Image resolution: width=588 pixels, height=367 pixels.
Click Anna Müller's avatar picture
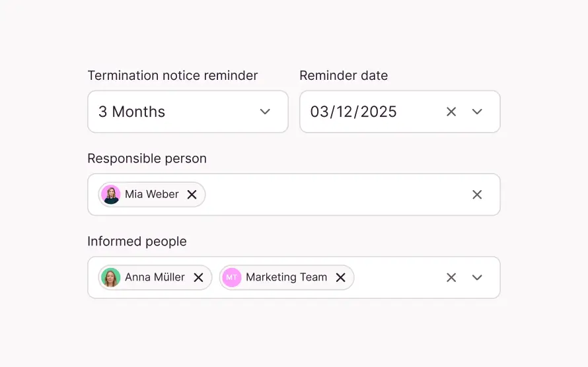pyautogui.click(x=111, y=278)
